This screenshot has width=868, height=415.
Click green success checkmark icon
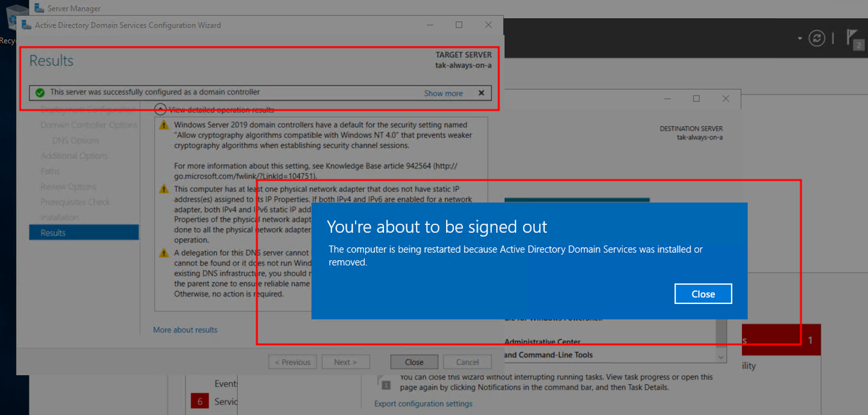[40, 93]
